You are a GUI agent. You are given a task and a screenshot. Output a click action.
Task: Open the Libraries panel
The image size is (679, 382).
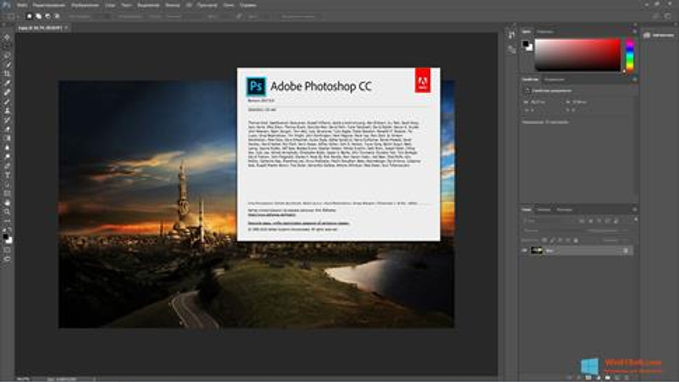click(658, 35)
